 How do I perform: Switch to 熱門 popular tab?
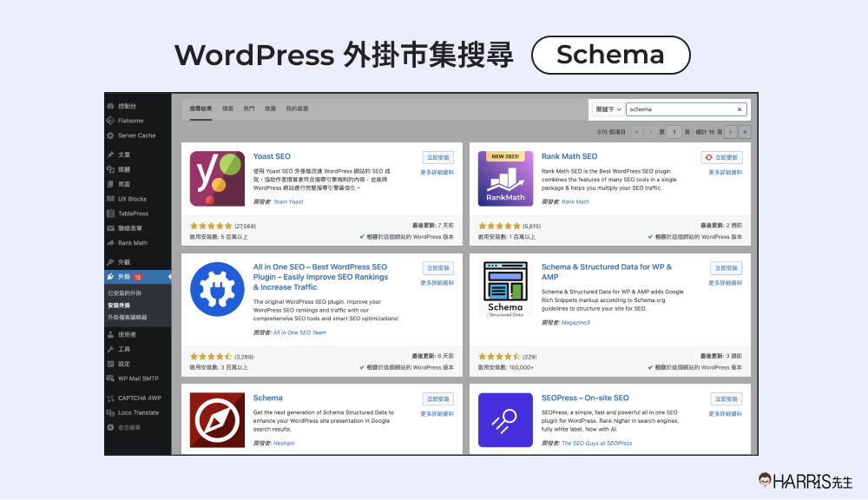[x=249, y=109]
